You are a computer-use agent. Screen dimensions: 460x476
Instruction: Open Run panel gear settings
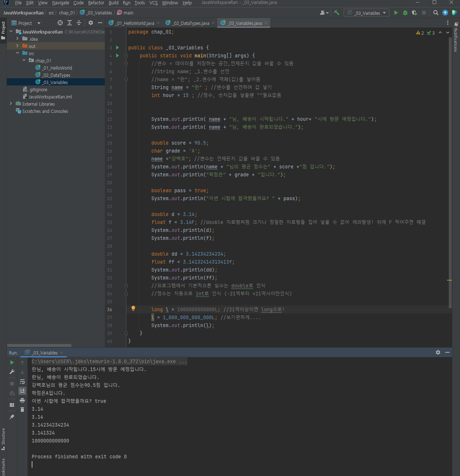point(438,352)
